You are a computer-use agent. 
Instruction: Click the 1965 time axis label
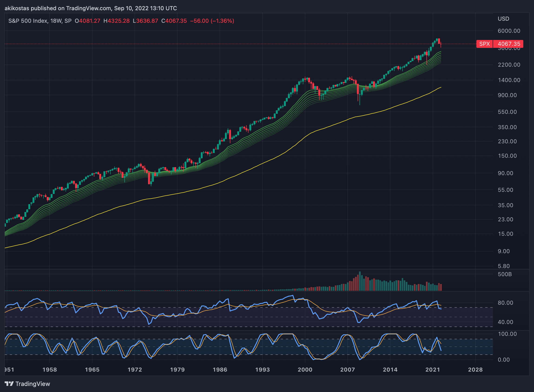coord(92,370)
